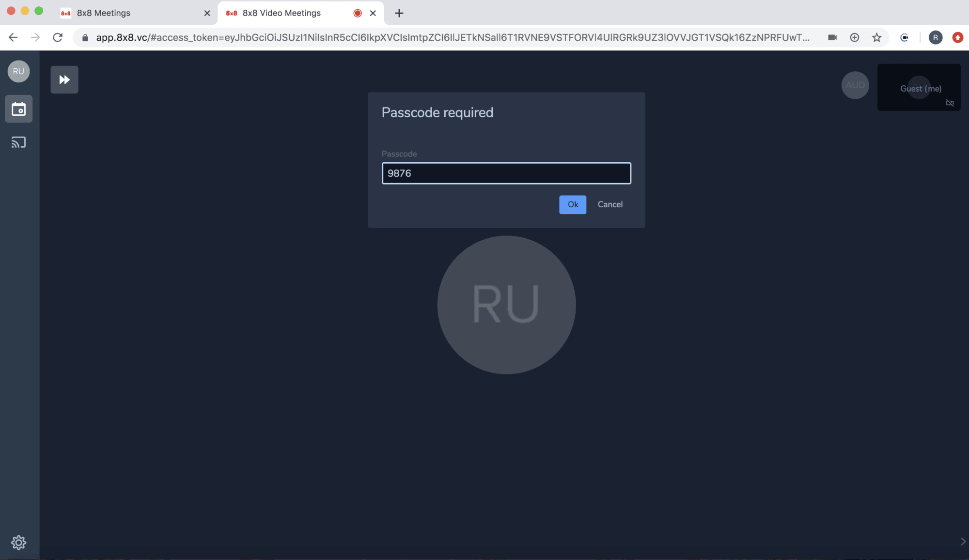This screenshot has width=969, height=560.
Task: Click the double-arrow expand panel button
Action: click(x=64, y=79)
